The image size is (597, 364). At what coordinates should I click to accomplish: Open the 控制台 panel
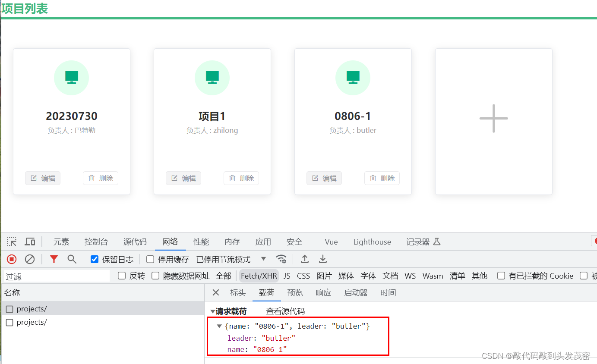[96, 242]
